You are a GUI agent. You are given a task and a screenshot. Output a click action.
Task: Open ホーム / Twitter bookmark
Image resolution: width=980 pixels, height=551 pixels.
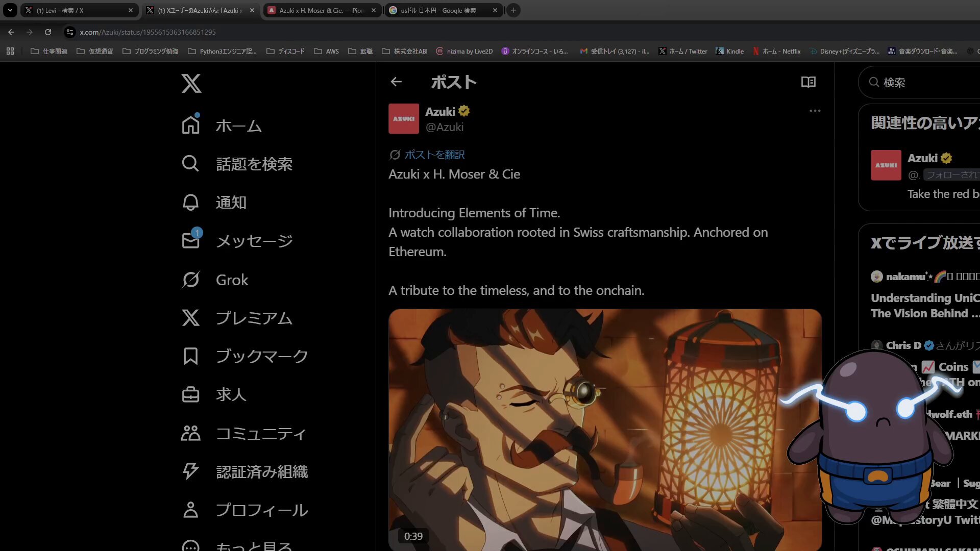[683, 51]
